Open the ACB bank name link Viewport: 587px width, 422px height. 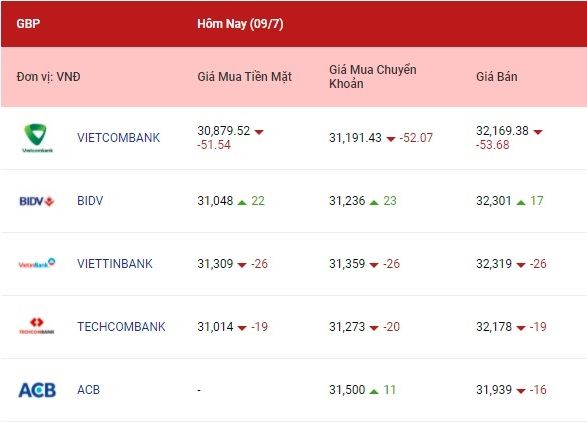coord(89,390)
